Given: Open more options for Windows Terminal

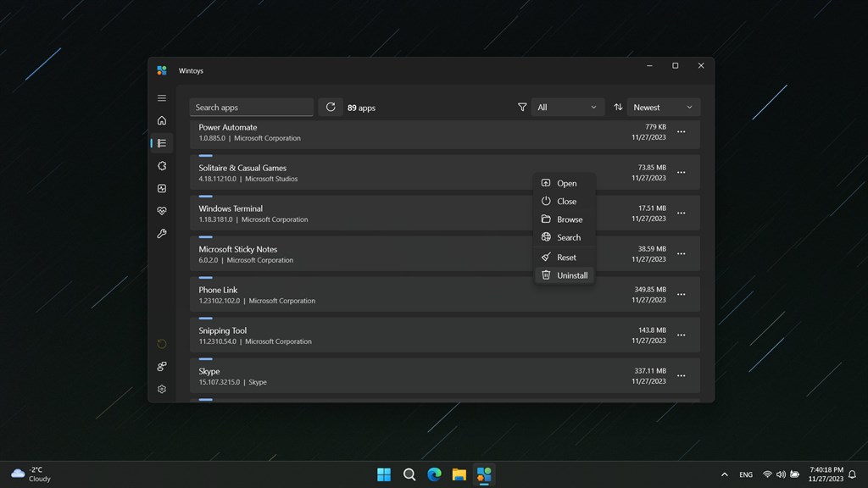Looking at the screenshot, I should (682, 213).
